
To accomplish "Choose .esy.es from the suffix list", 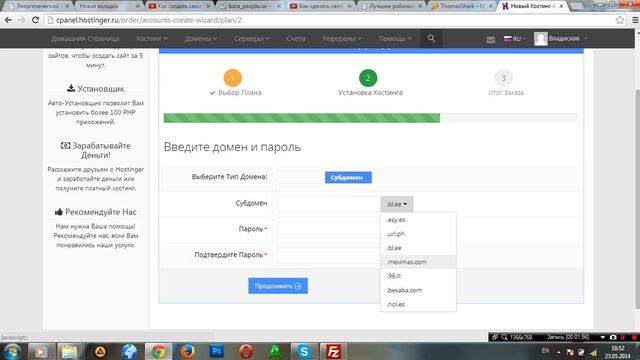I will coord(418,220).
